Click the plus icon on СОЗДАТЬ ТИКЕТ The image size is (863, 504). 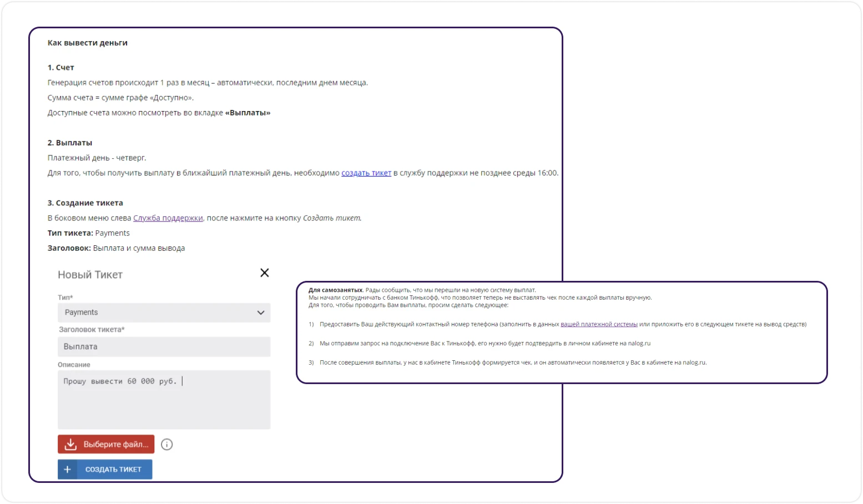point(67,469)
